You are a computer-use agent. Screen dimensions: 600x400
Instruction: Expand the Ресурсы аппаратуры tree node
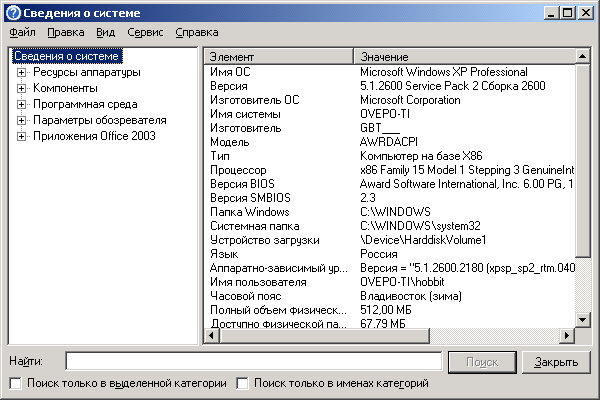tap(21, 72)
